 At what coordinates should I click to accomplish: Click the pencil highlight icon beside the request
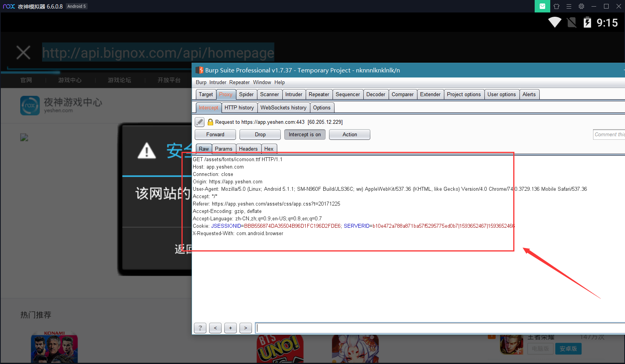tap(199, 122)
